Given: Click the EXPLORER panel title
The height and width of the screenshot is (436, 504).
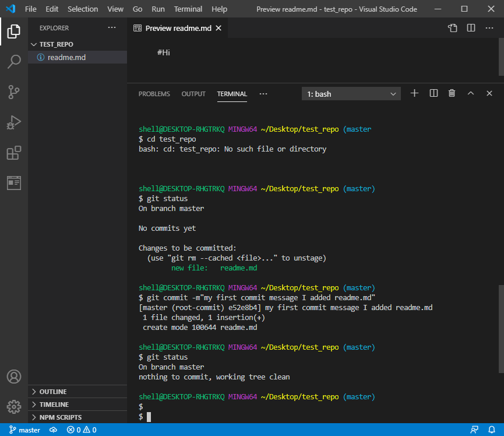Looking at the screenshot, I should tap(54, 28).
